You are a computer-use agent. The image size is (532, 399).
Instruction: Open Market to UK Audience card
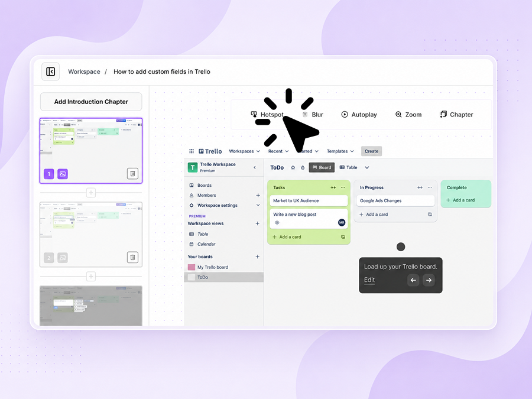pos(309,201)
